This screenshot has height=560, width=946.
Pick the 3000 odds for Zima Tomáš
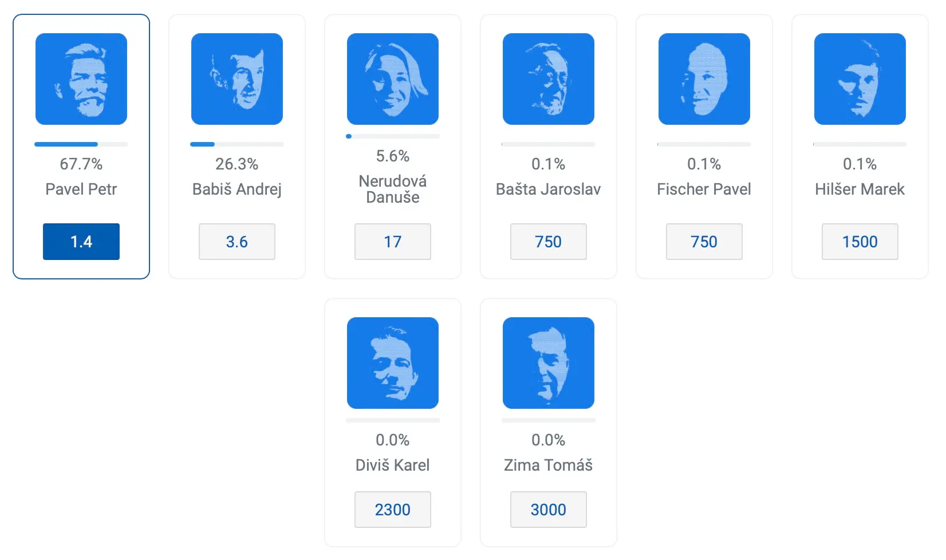549,510
